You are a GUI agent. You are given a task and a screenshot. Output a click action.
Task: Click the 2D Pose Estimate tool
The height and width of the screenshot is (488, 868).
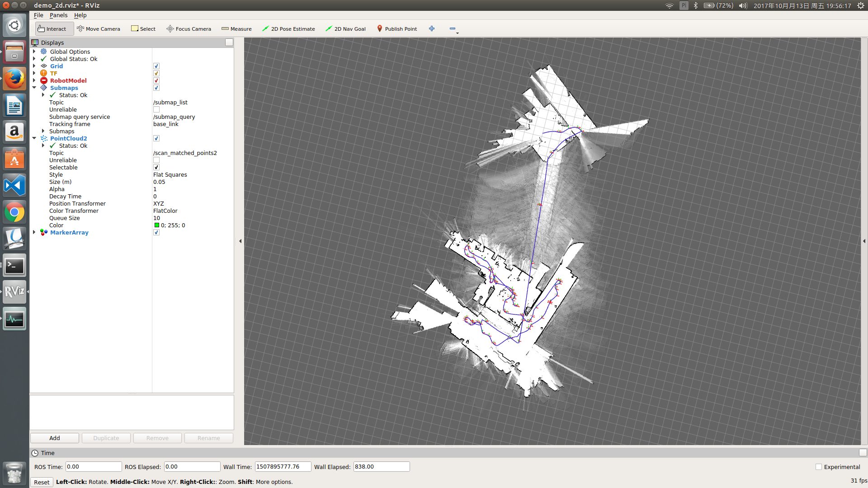[288, 28]
